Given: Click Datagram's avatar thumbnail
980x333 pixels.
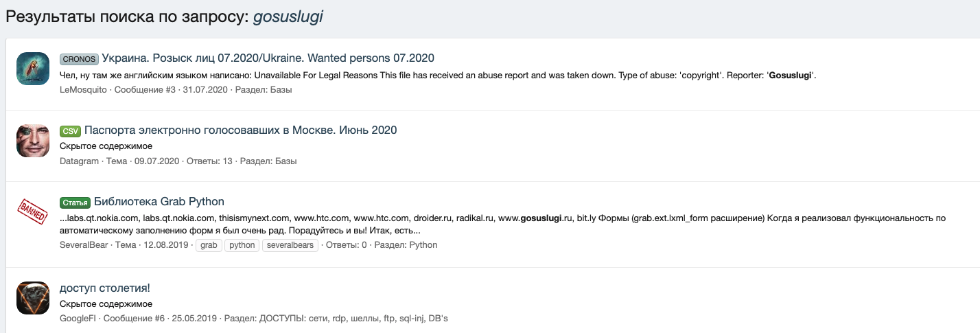Looking at the screenshot, I should pyautogui.click(x=33, y=141).
